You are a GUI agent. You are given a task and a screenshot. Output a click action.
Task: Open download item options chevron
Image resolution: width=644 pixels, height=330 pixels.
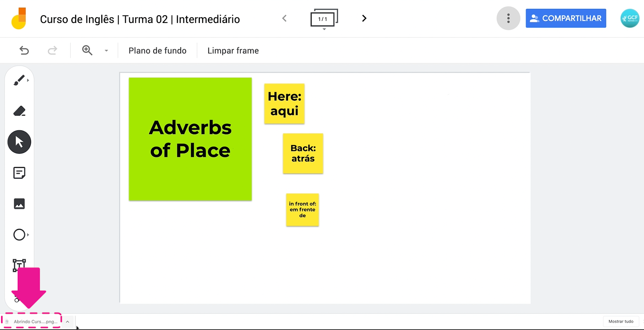(x=67, y=322)
